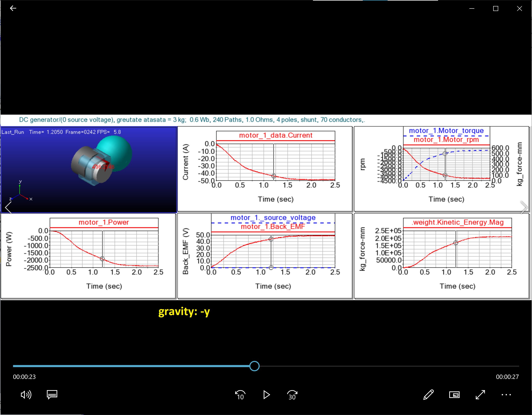Skip back 10 seconds

(x=240, y=395)
